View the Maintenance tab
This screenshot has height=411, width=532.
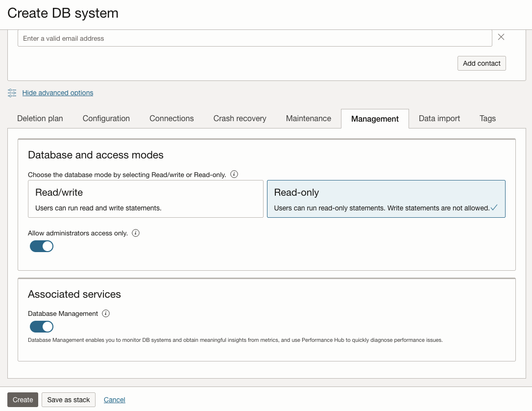click(308, 118)
